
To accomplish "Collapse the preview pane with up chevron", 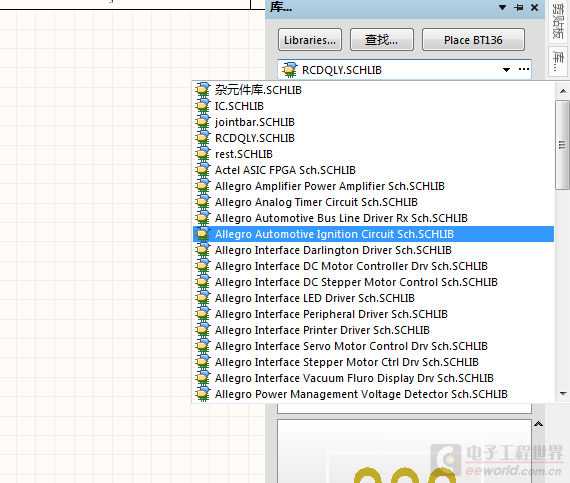I will tap(538, 424).
